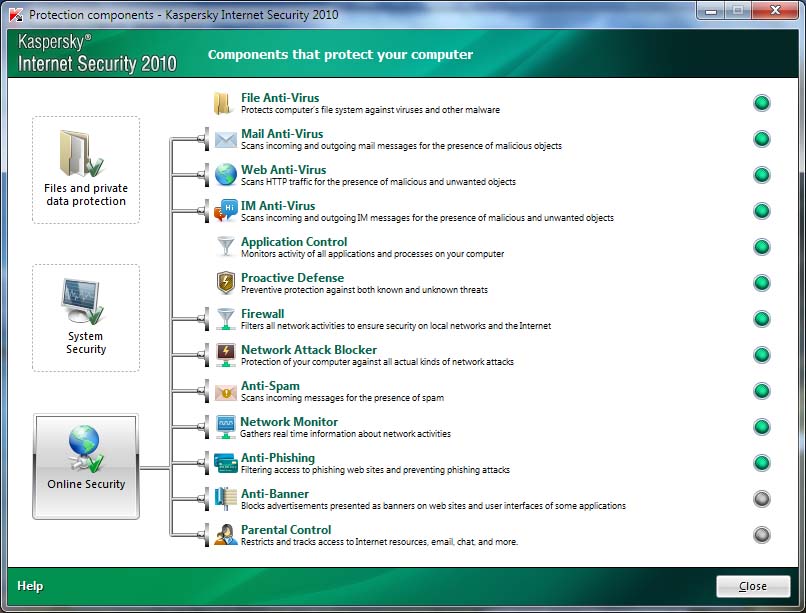
Task: Open Proactive Defense component link
Action: [292, 277]
